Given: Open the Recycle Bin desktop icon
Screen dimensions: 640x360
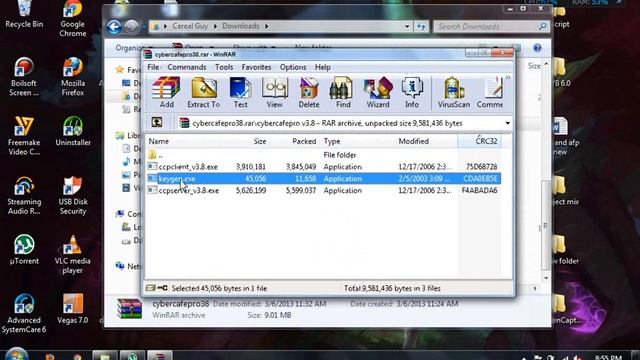Looking at the screenshot, I should (24, 14).
